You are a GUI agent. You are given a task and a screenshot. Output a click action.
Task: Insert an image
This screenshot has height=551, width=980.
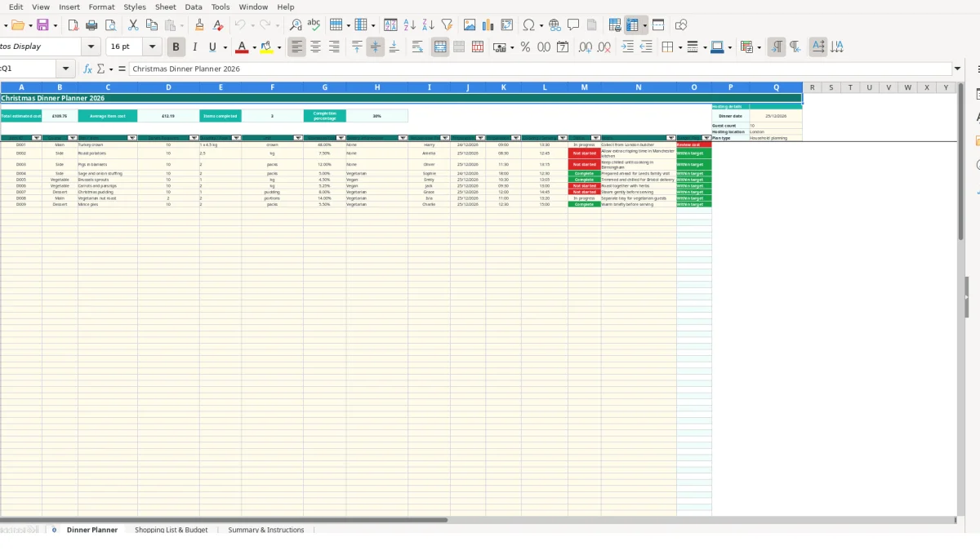click(x=470, y=25)
